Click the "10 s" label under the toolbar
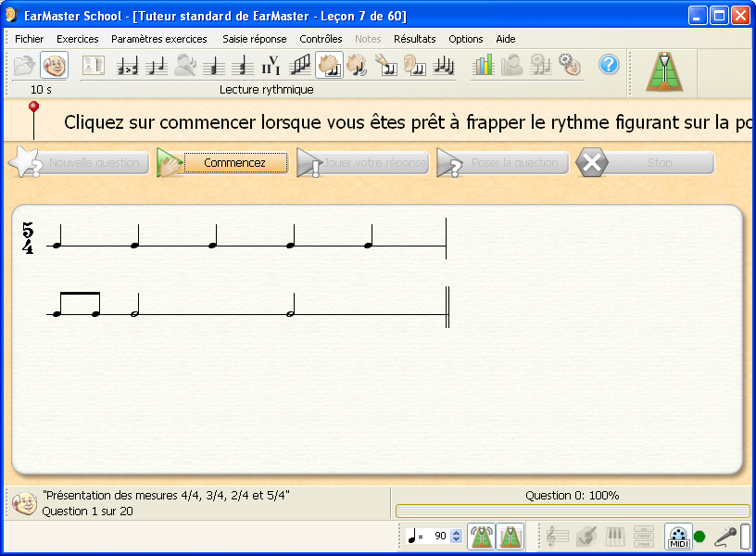 41,90
